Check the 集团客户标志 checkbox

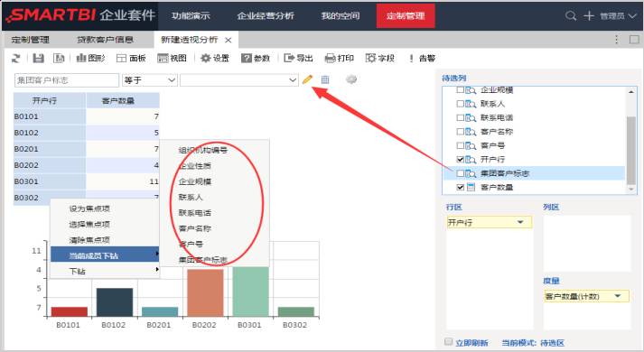coord(461,173)
